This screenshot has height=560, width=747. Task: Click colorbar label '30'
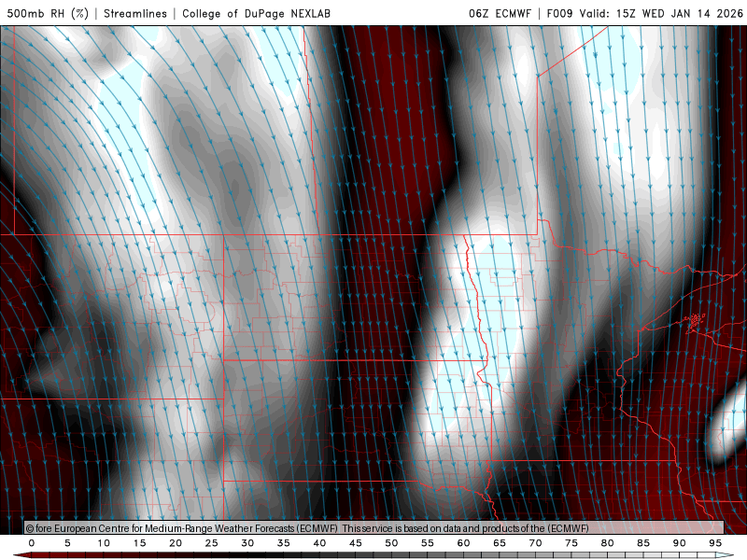point(247,543)
